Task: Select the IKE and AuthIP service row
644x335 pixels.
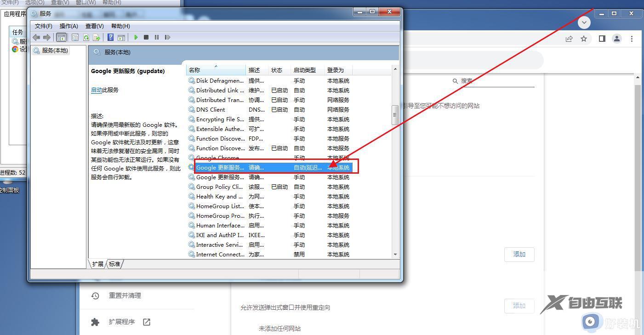Action: tap(269, 235)
